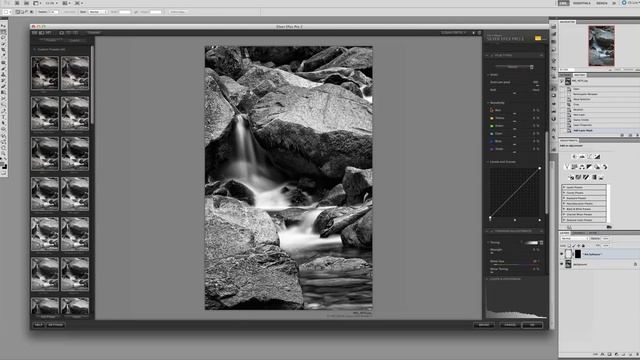Screen dimensions: 640x360
Task: Select the Move tool in Photoshop toolbar
Action: [x=4, y=26]
